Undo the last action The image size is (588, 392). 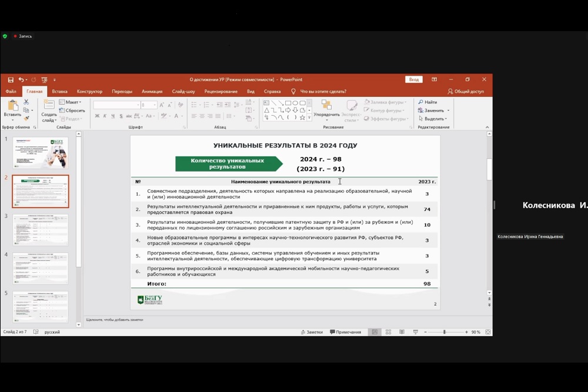pos(21,80)
